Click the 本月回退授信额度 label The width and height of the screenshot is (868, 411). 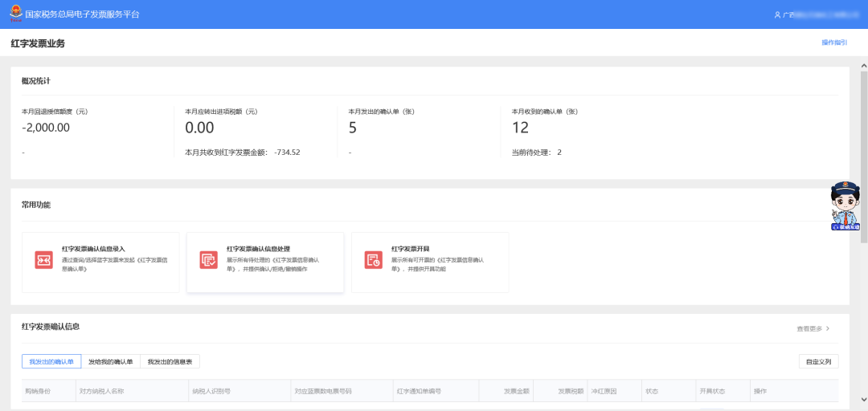[55, 112]
